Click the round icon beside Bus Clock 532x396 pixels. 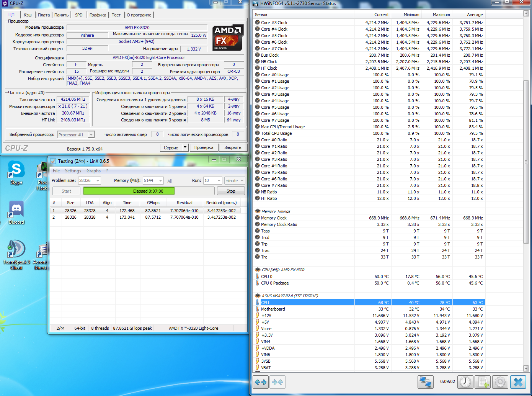[x=258, y=55]
